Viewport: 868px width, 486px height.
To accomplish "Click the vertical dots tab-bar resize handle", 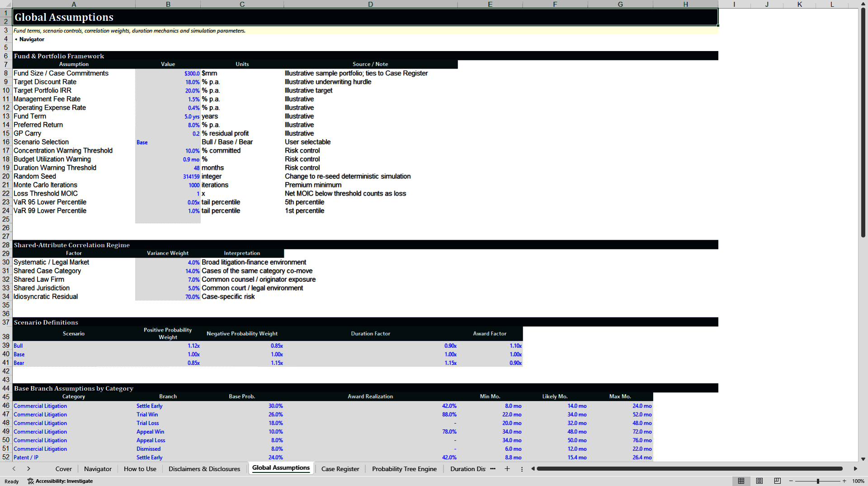I will pos(522,469).
